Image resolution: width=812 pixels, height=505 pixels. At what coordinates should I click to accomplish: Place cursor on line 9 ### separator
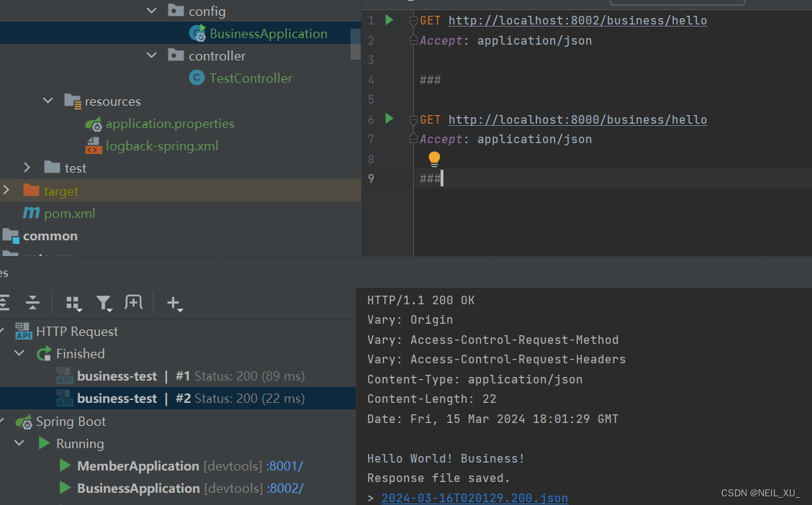click(430, 179)
